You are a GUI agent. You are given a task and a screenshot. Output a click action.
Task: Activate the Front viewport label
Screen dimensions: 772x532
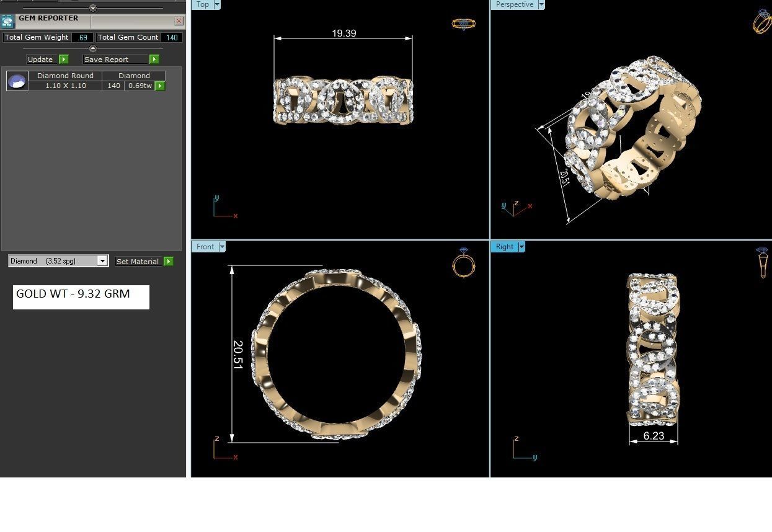[205, 246]
